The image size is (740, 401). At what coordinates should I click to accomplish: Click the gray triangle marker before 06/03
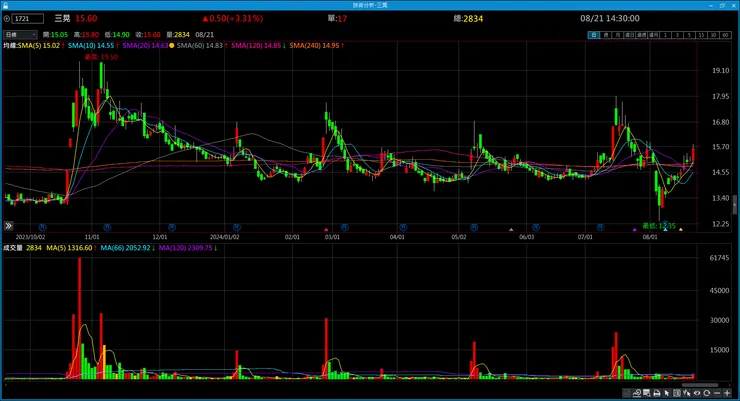[x=511, y=229]
